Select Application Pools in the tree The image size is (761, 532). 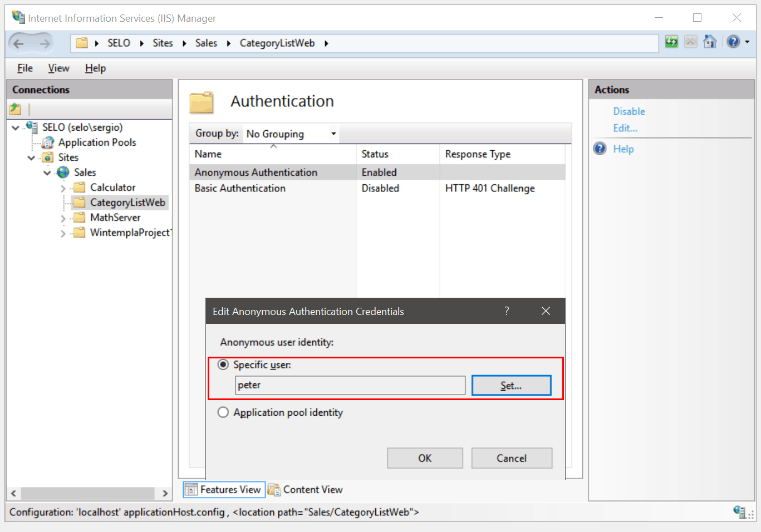coord(97,142)
